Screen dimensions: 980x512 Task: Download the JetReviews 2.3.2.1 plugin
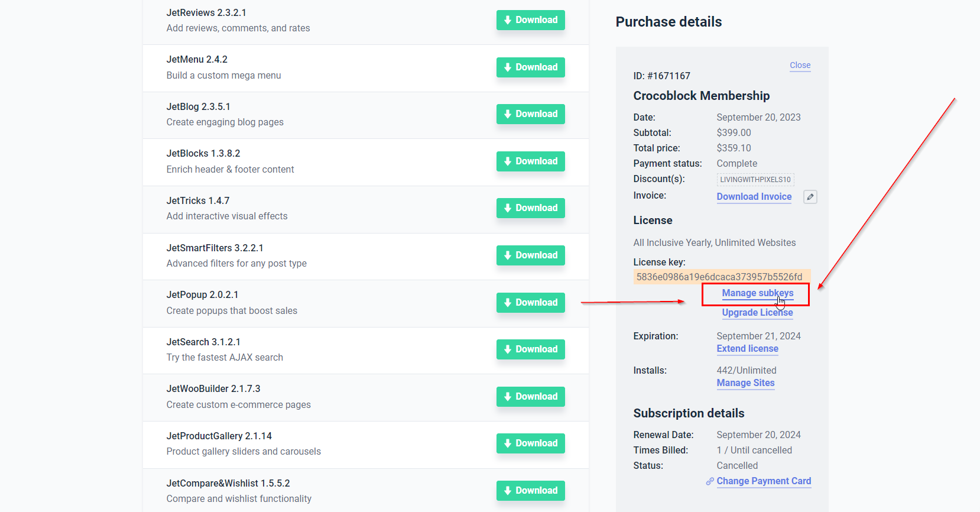tap(530, 20)
